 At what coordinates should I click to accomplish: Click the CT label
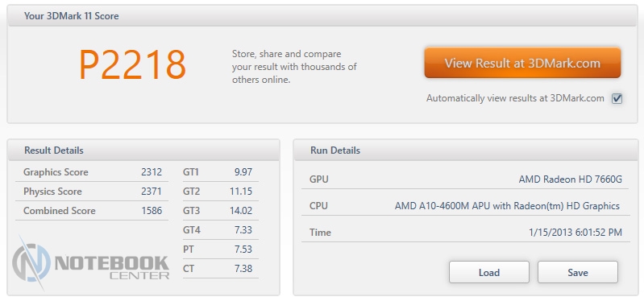click(189, 269)
